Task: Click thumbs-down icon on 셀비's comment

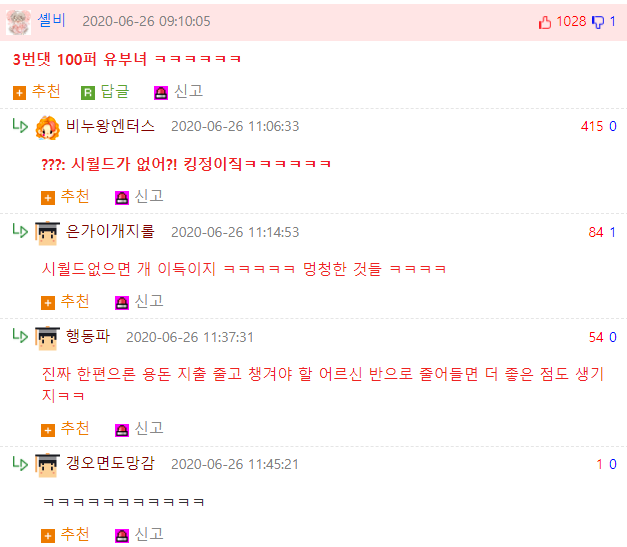Action: point(598,22)
